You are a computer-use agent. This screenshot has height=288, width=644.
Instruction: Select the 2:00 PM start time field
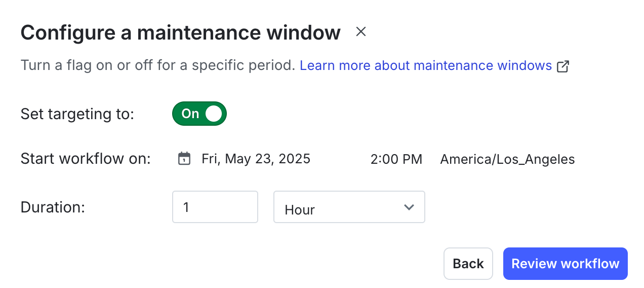tap(396, 159)
